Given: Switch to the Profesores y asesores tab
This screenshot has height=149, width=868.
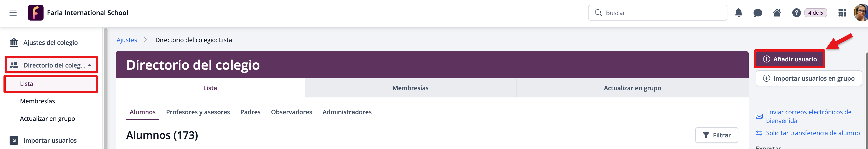Looking at the screenshot, I should click(198, 112).
